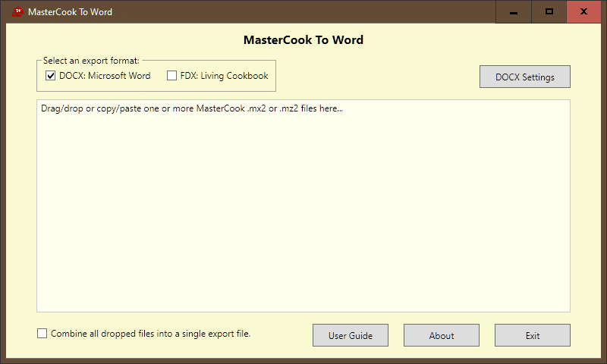Show the About dialog

click(x=441, y=335)
